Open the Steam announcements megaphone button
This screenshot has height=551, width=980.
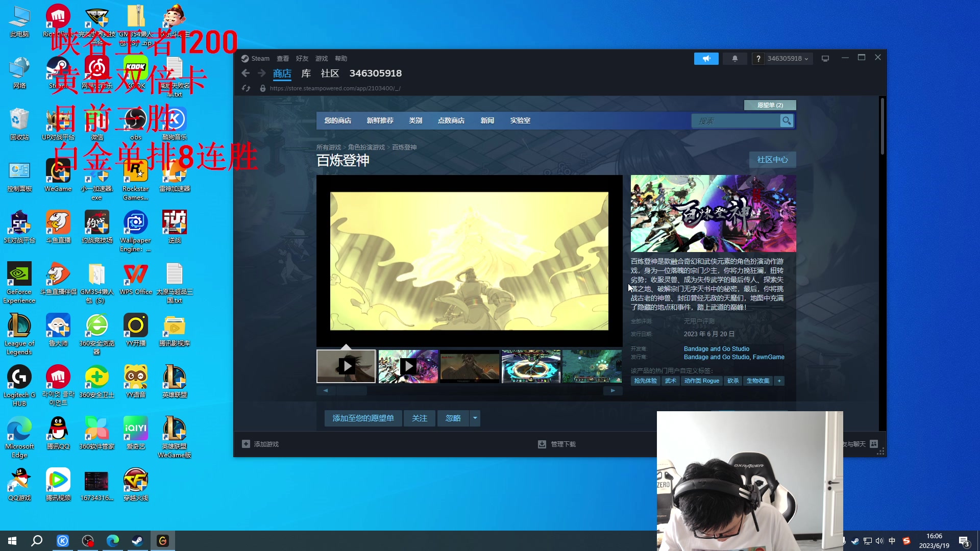[706, 59]
